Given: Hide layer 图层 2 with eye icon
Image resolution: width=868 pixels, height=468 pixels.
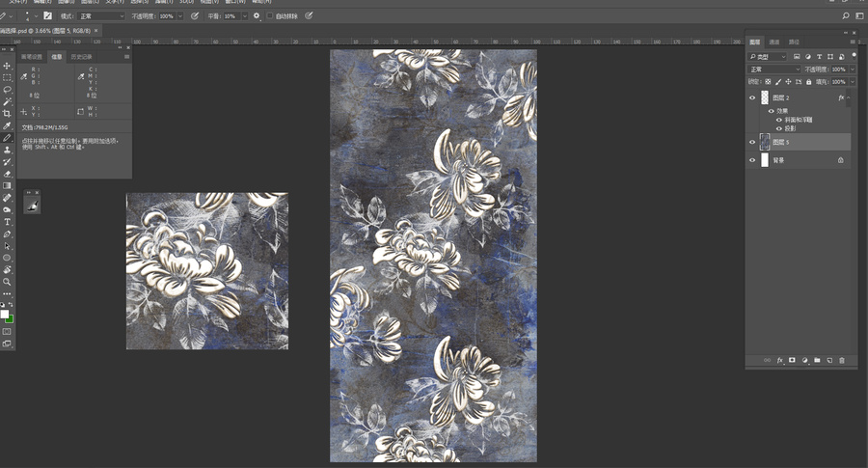Looking at the screenshot, I should [751, 98].
